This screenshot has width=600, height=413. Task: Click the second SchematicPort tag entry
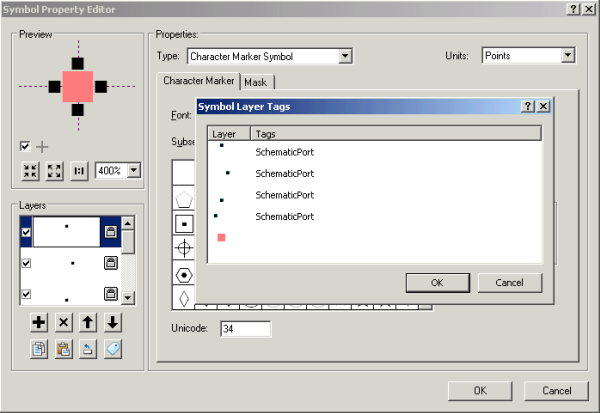[x=284, y=173]
